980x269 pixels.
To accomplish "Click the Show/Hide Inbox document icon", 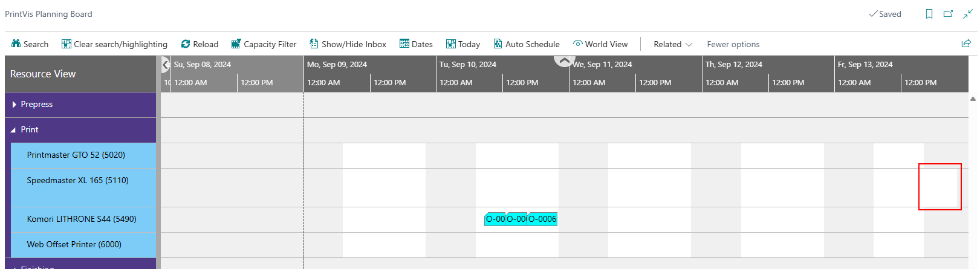I will pyautogui.click(x=314, y=44).
